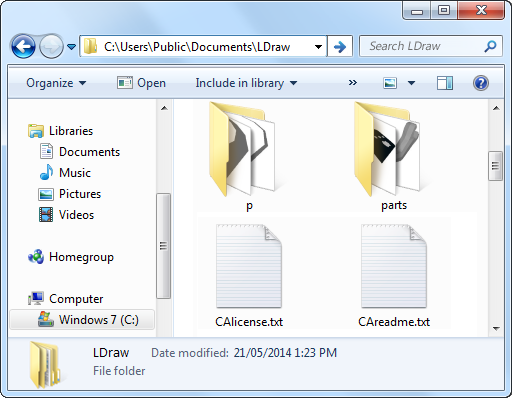This screenshot has width=512, height=398.
Task: Click the file list scrollbar thumb
Action: tap(496, 166)
